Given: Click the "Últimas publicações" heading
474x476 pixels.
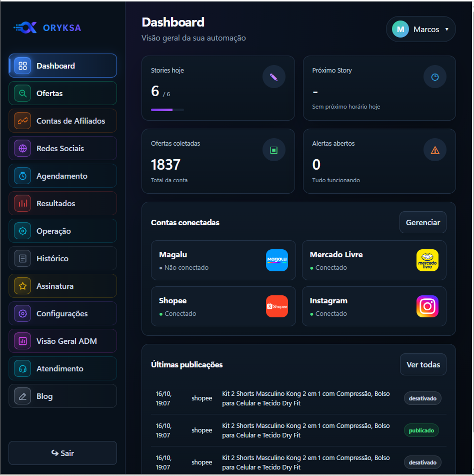Looking at the screenshot, I should [x=187, y=364].
